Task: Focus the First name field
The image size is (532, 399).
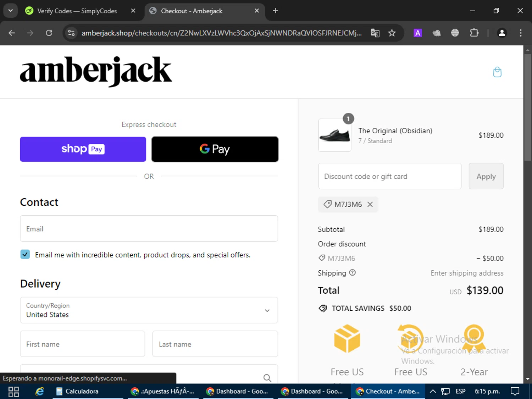Action: tap(83, 344)
